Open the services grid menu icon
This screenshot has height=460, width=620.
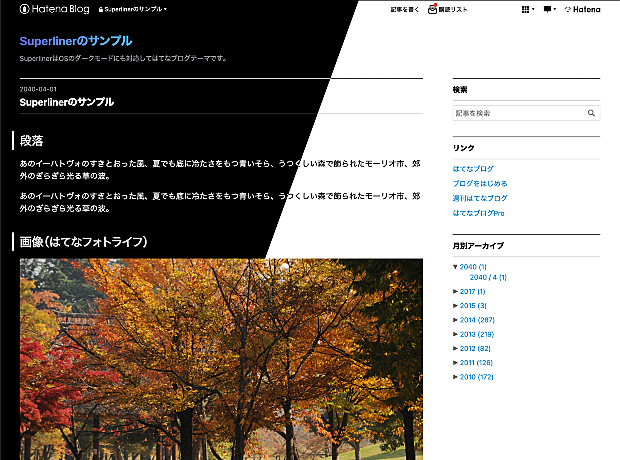click(527, 9)
